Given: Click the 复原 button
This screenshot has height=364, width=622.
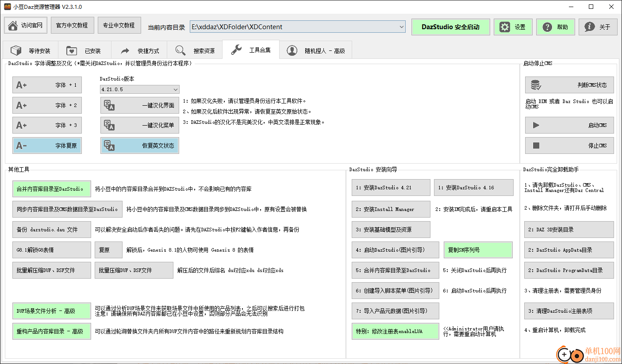Looking at the screenshot, I should pos(108,250).
